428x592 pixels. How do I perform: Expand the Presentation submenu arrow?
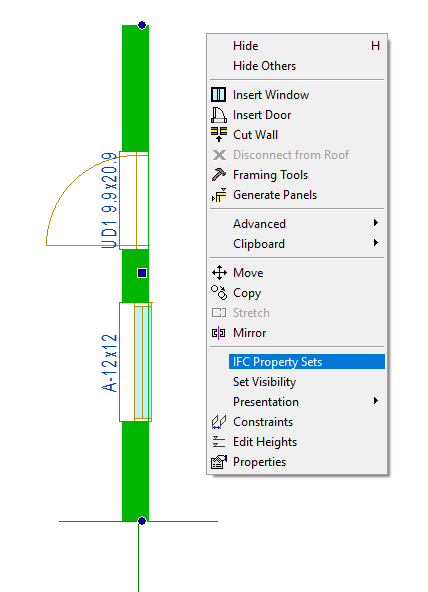376,401
